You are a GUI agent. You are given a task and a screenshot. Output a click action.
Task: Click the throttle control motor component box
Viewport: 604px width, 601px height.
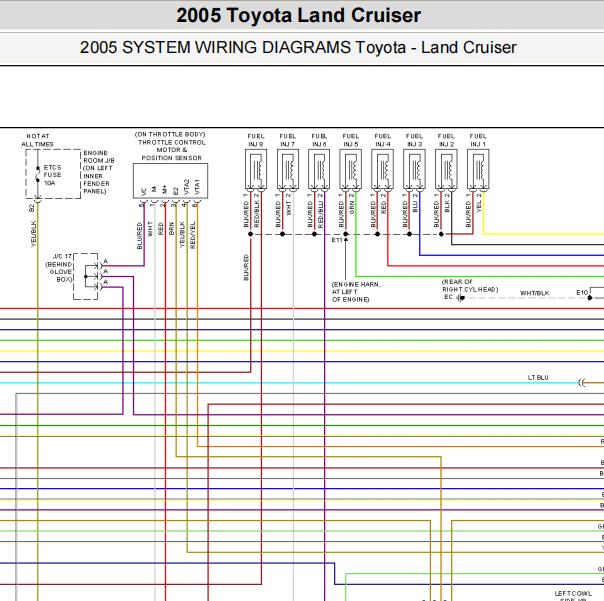click(171, 181)
